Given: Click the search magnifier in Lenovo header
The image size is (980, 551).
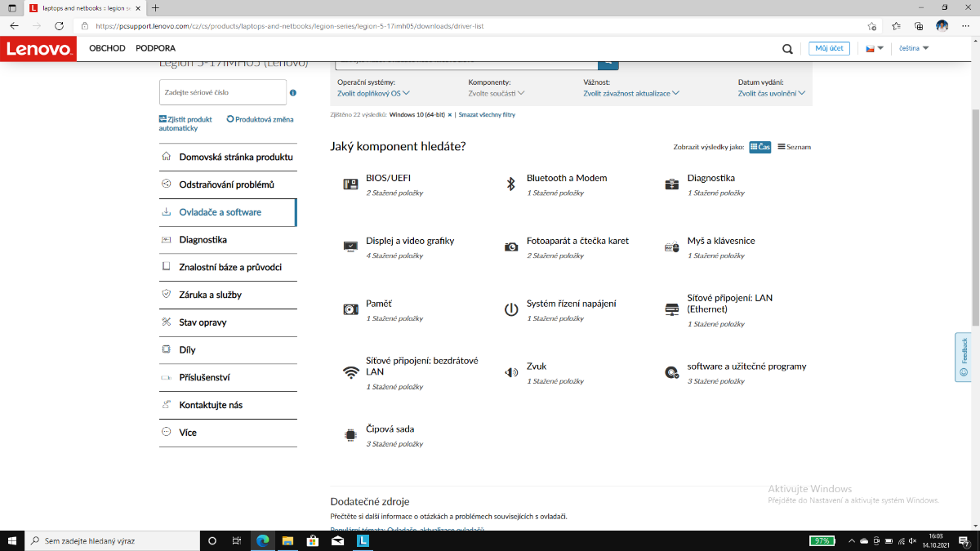Looking at the screenshot, I should 787,49.
